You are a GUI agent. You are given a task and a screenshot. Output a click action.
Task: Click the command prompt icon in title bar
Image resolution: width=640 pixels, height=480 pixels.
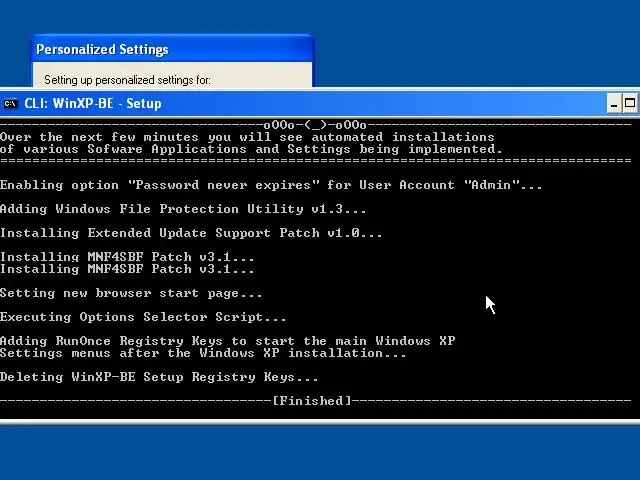[10, 104]
